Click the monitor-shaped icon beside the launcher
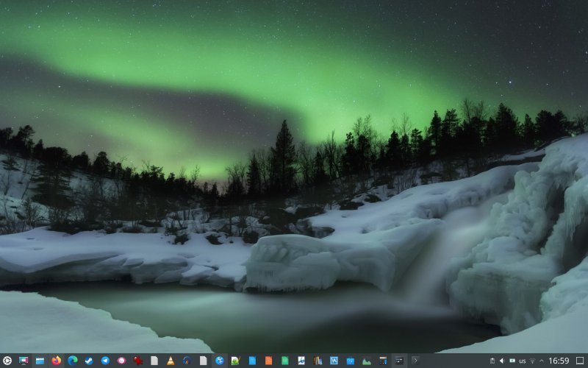Screen dimensions: 588x368 [x=24, y=361]
